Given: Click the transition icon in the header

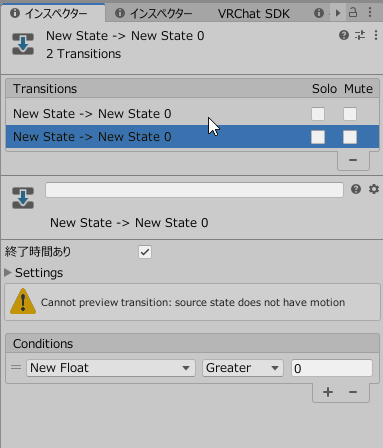Looking at the screenshot, I should [23, 44].
